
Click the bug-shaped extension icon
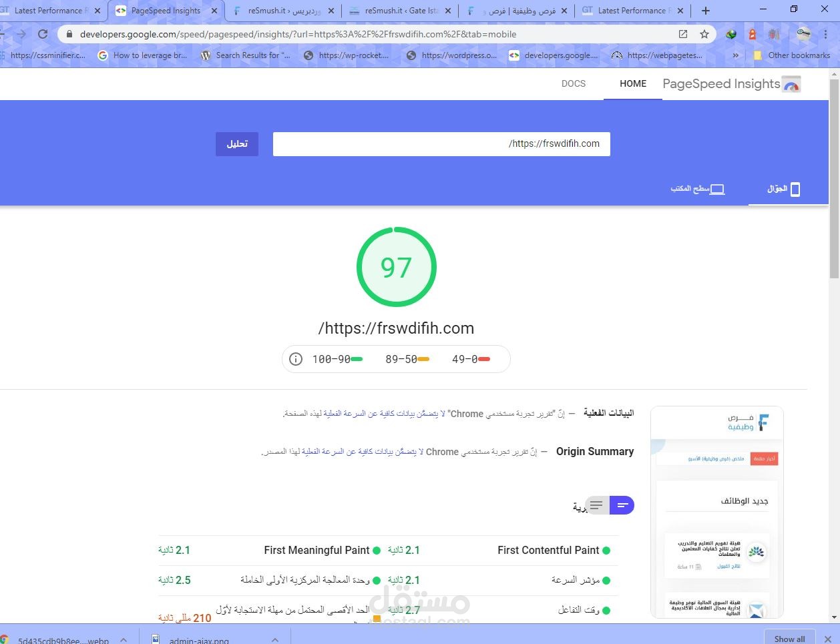pos(774,34)
